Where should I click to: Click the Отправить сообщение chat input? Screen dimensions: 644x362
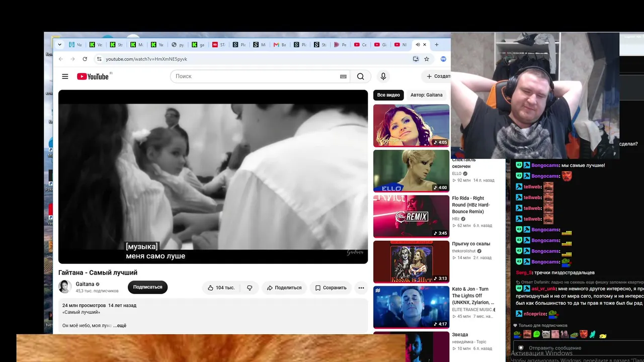coord(579,348)
